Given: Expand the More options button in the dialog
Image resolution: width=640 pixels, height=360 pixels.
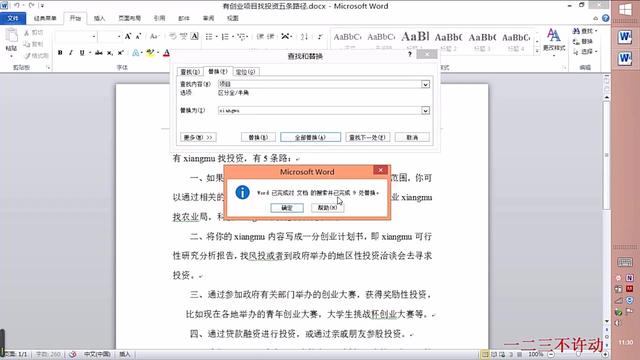Looking at the screenshot, I should 198,138.
